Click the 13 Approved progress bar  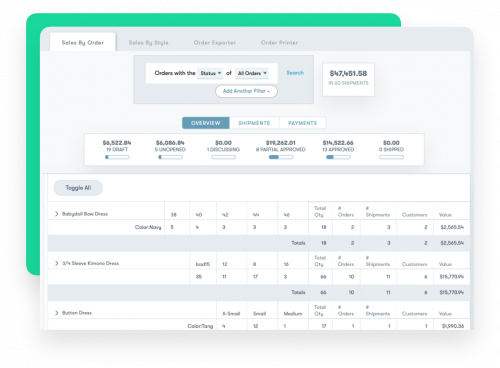tap(338, 157)
